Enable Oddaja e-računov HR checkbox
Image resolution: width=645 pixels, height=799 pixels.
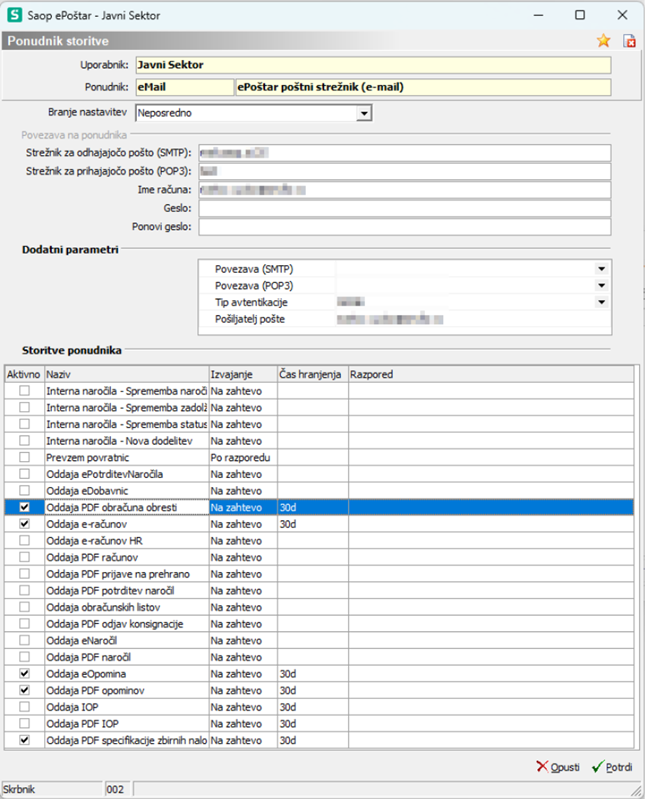[x=24, y=540]
